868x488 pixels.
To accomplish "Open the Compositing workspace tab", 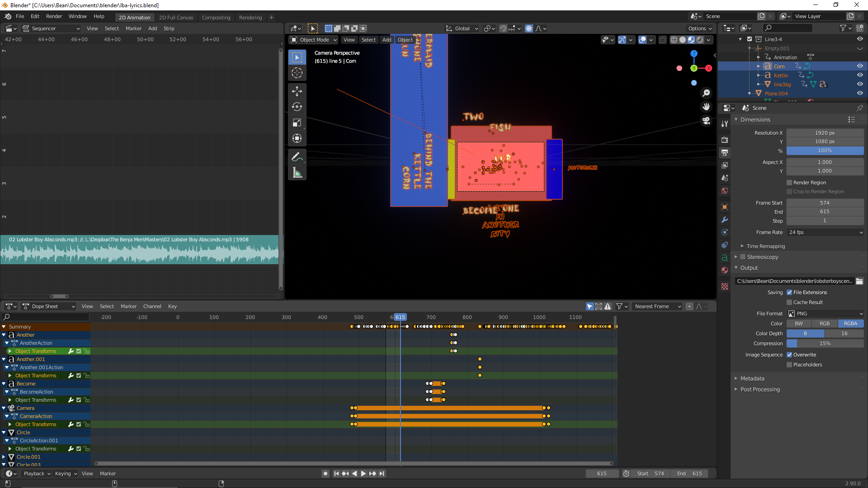I will tap(216, 17).
